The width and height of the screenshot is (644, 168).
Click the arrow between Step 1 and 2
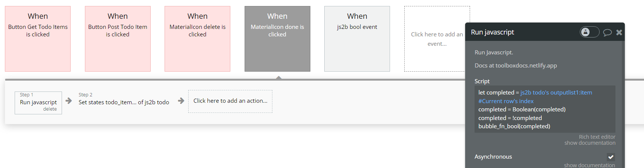click(69, 101)
